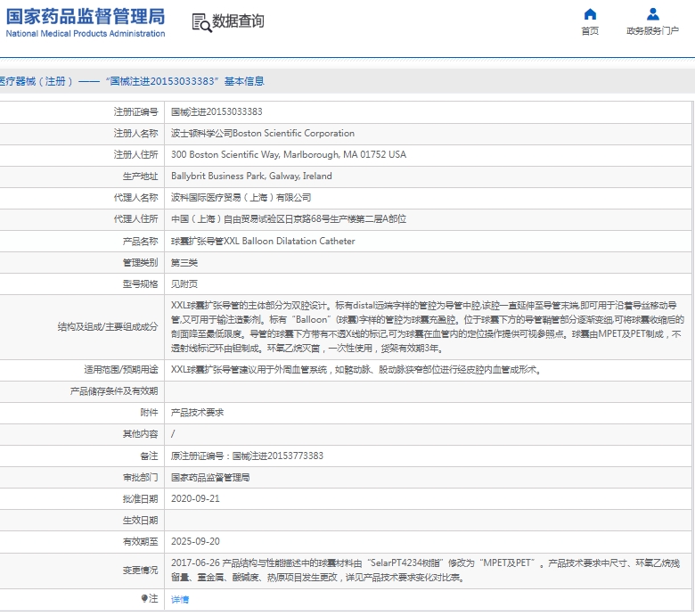The width and height of the screenshot is (695, 616).
Task: Click approval department 国家药品监督管理局 cell
Action: [210, 477]
